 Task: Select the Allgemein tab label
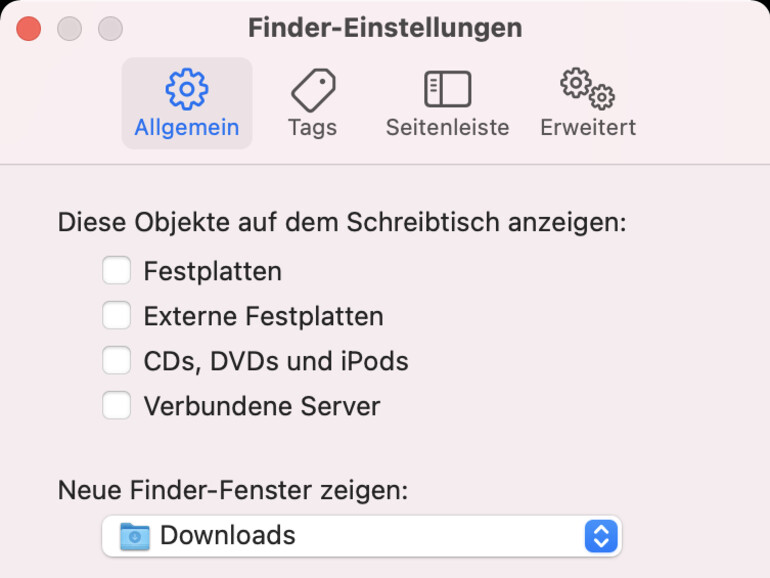point(186,128)
